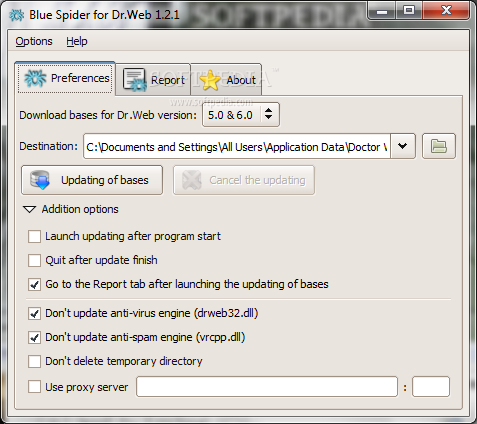The image size is (477, 424).
Task: Enable Quit after update finish
Action: tap(35, 260)
